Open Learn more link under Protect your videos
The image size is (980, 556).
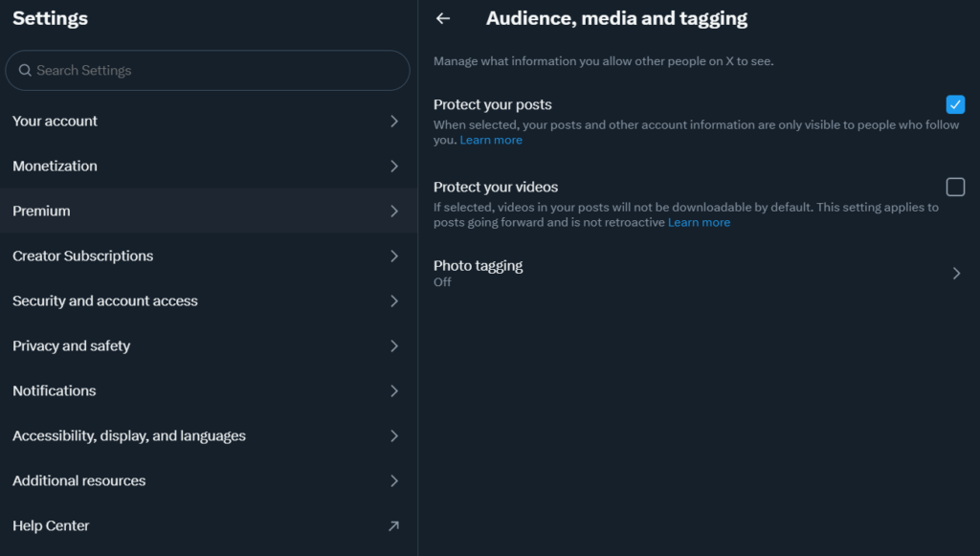tap(699, 222)
